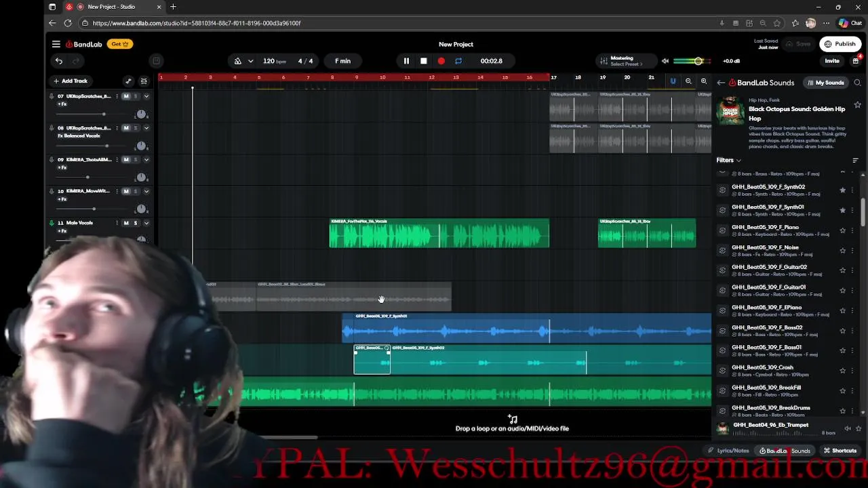Search BandLab Sounds with magnifier

(x=857, y=83)
